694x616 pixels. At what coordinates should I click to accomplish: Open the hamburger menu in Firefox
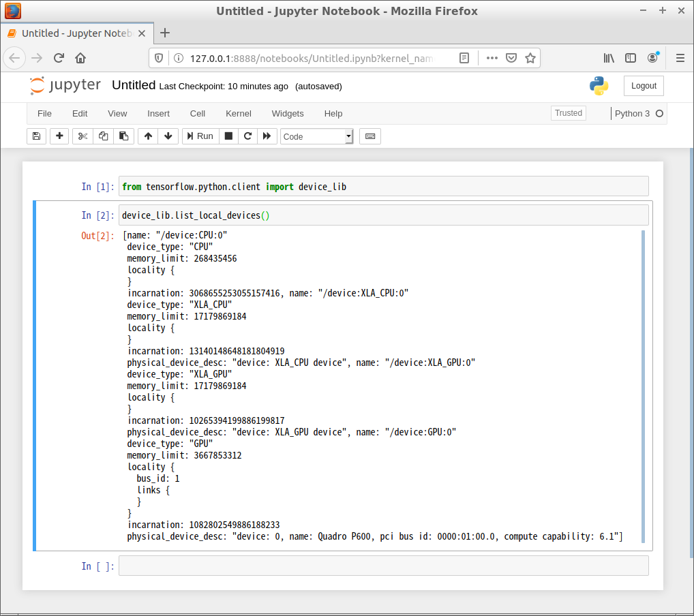point(680,58)
